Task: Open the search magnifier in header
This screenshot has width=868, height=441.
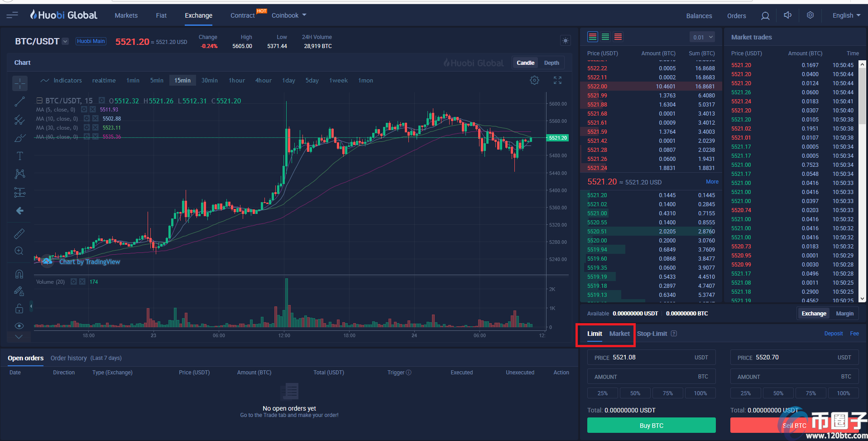Action: pos(765,16)
